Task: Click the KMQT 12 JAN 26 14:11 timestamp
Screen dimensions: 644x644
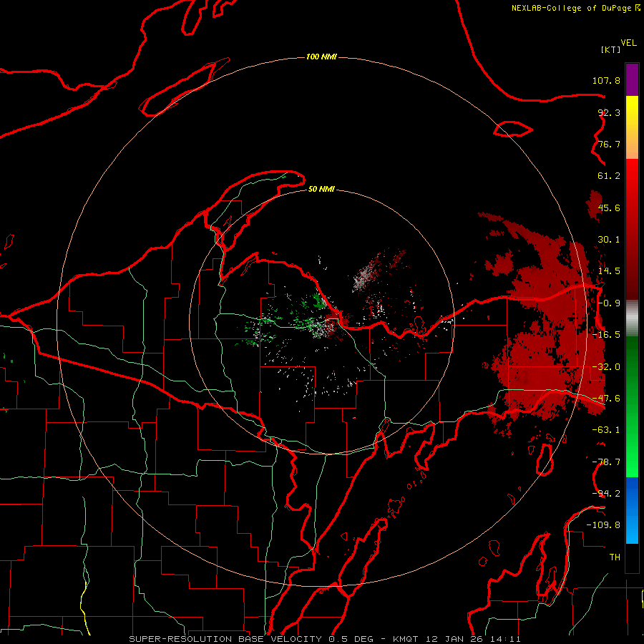Action: click(x=457, y=639)
